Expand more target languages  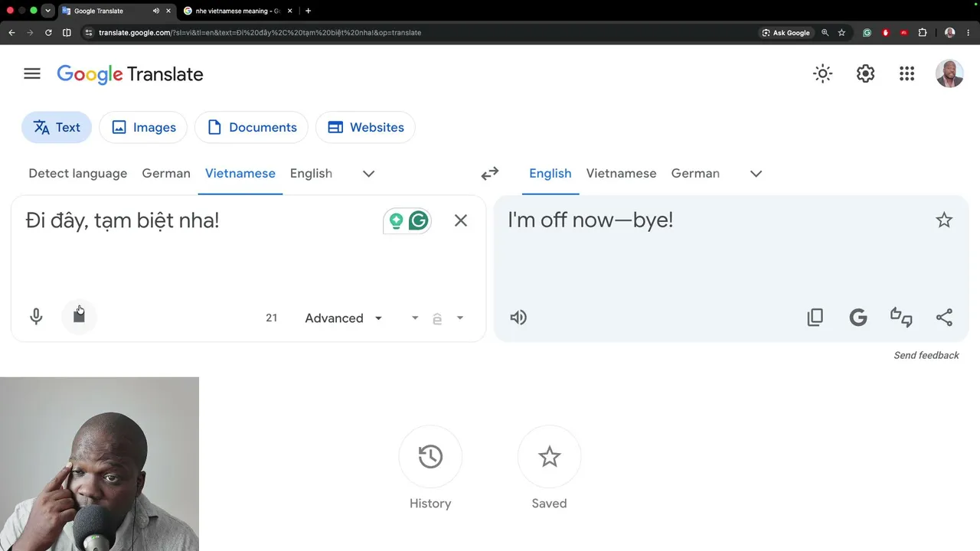(x=756, y=174)
